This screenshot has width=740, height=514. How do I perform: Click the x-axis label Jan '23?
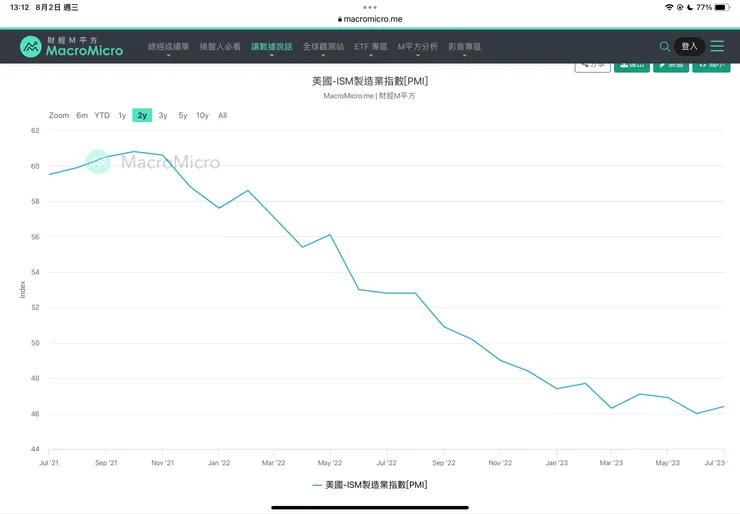tap(557, 463)
